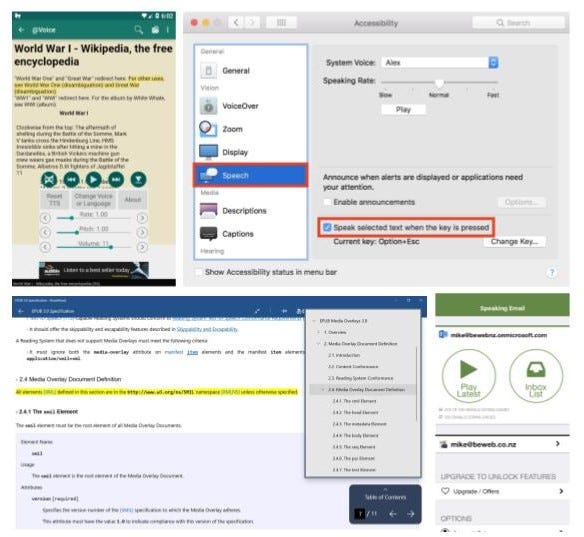The width and height of the screenshot is (584, 537).
Task: Tap the audiobook ad banner in @Voice
Action: coord(94,270)
